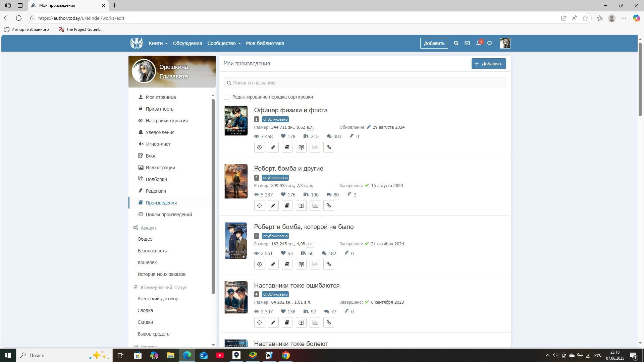Image resolution: width=644 pixels, height=362 pixels.
Task: Expand the "Сообщество" dropdown menu
Action: [224, 43]
